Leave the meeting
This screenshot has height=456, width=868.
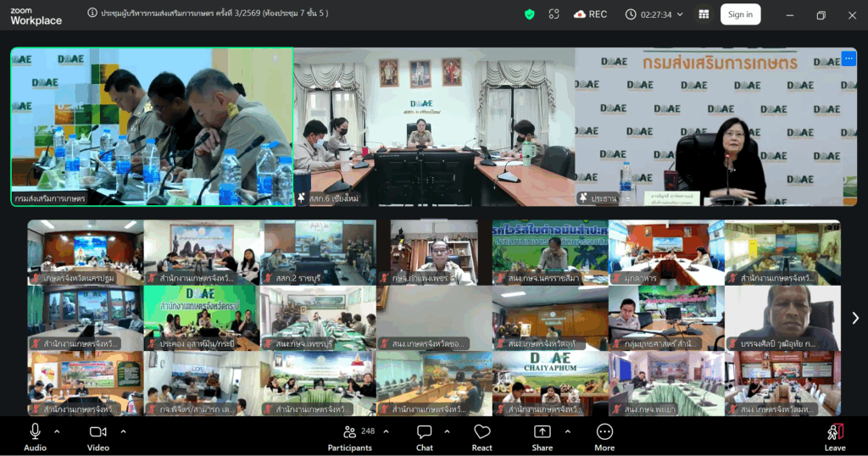pos(835,437)
